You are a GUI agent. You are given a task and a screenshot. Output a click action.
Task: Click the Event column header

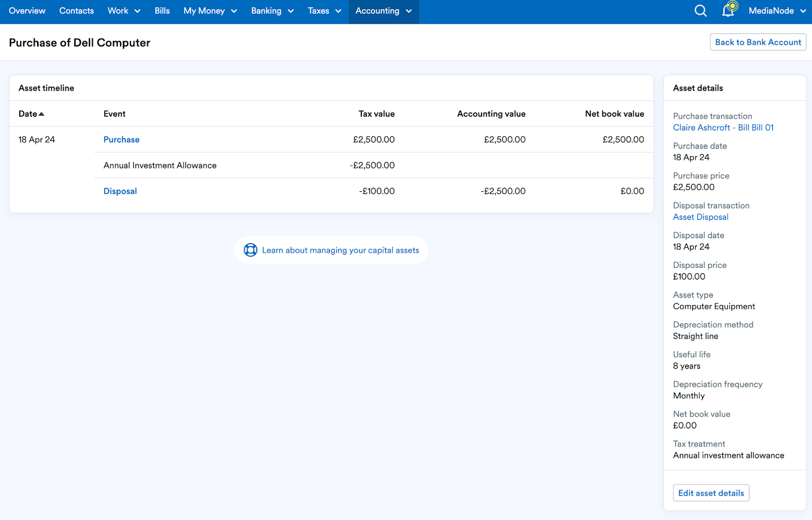pyautogui.click(x=114, y=114)
